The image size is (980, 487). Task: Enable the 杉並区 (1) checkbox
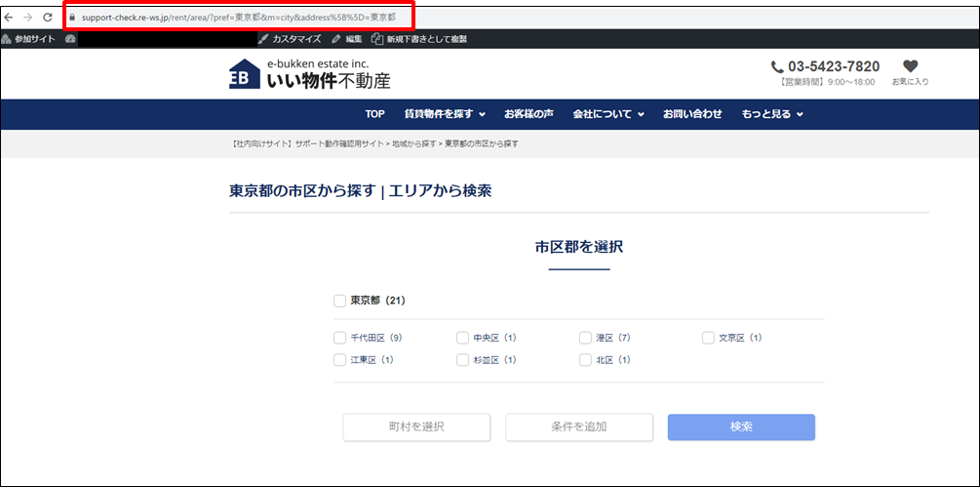pyautogui.click(x=463, y=360)
